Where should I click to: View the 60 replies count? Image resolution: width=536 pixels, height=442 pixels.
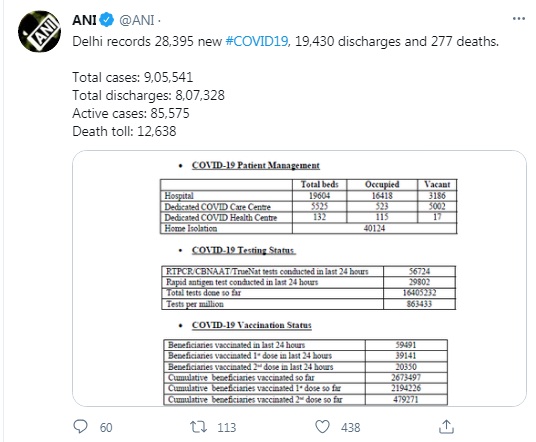106,427
